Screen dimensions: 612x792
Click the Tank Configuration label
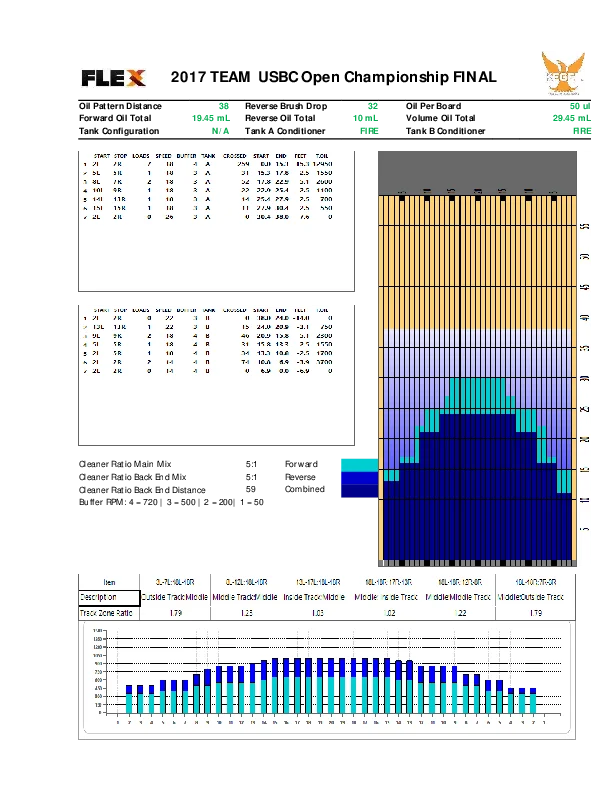point(119,131)
